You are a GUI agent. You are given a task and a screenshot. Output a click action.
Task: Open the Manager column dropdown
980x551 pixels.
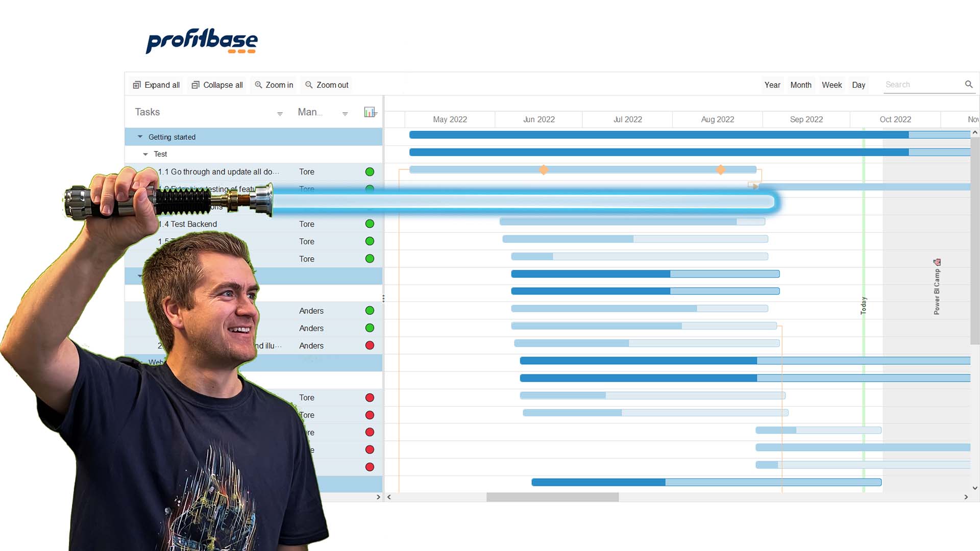[345, 112]
